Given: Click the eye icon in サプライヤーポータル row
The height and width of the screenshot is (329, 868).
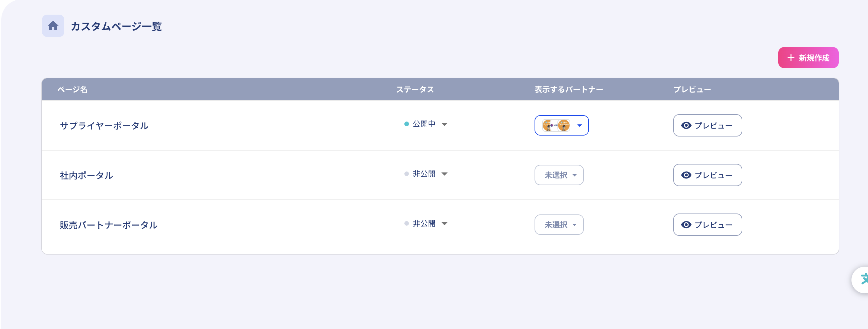Looking at the screenshot, I should pyautogui.click(x=686, y=125).
